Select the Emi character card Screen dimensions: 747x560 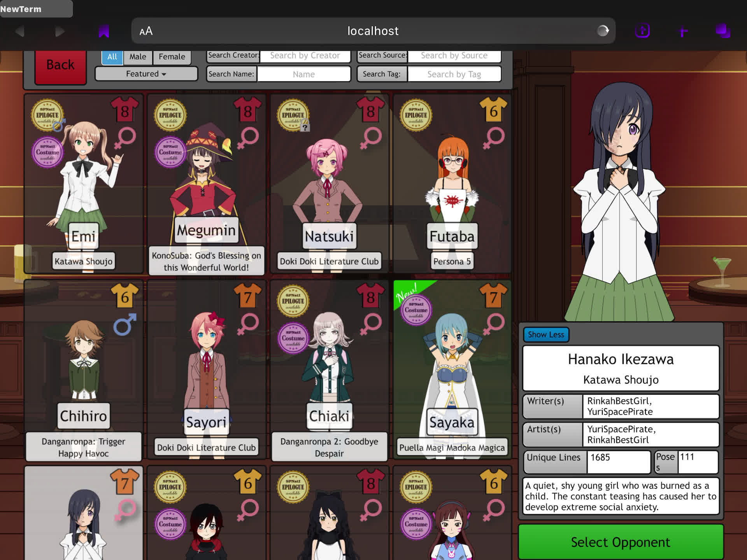click(x=84, y=183)
